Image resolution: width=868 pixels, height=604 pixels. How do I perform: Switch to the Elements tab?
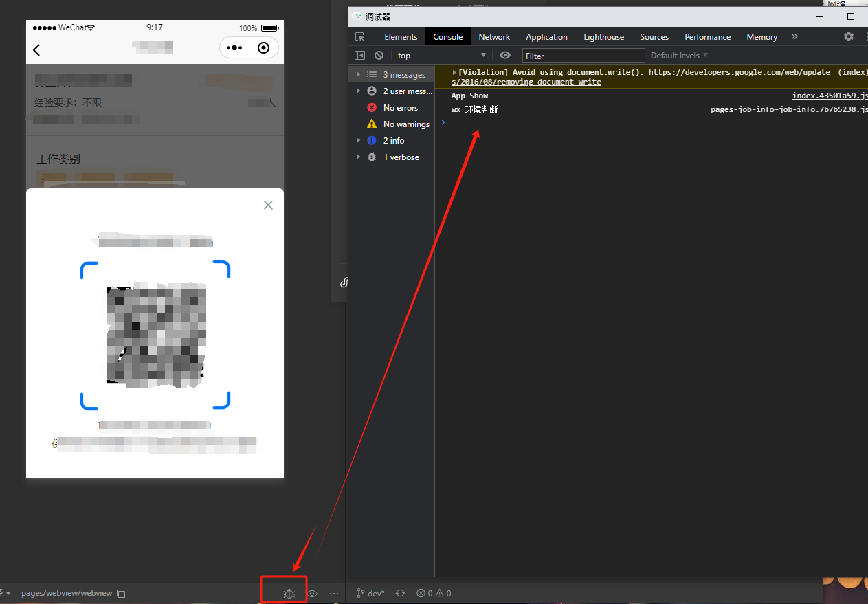click(401, 37)
